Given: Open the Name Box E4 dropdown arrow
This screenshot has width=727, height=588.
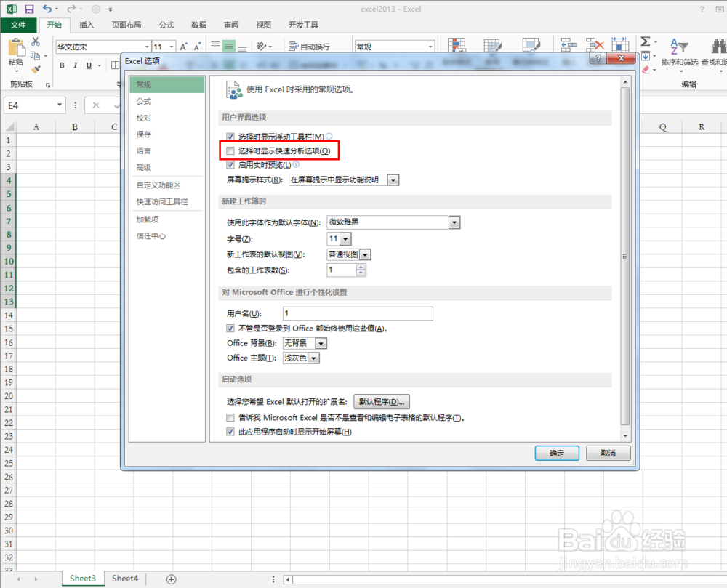Looking at the screenshot, I should (x=60, y=105).
